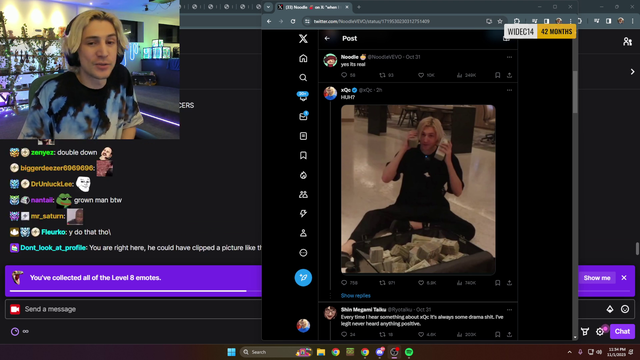Open Noodle's profile avatar
The image size is (640, 360).
pos(330,60)
